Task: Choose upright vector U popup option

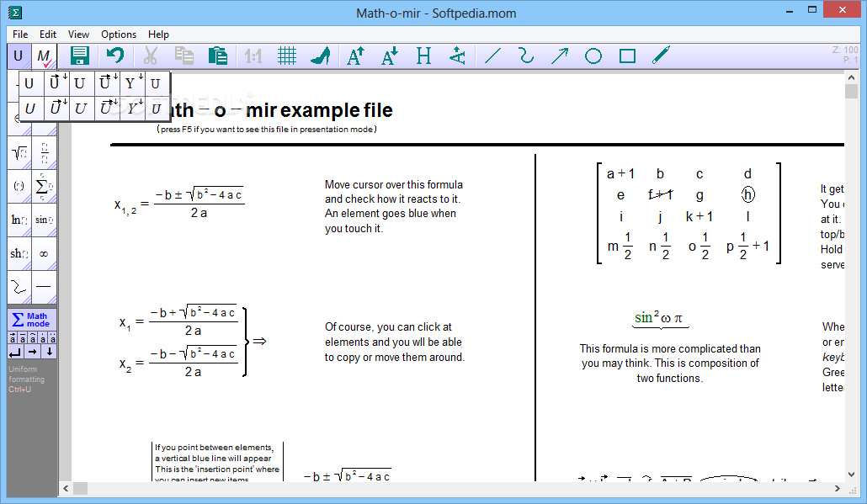Action: [x=56, y=83]
